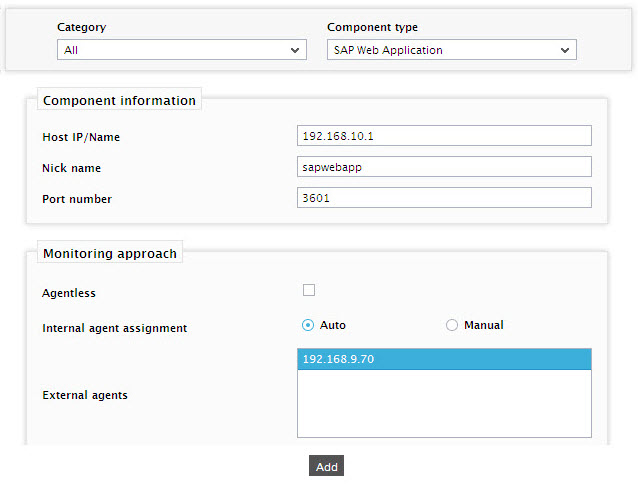This screenshot has height=485, width=638.
Task: Open the Category dropdown showing All
Action: point(181,50)
